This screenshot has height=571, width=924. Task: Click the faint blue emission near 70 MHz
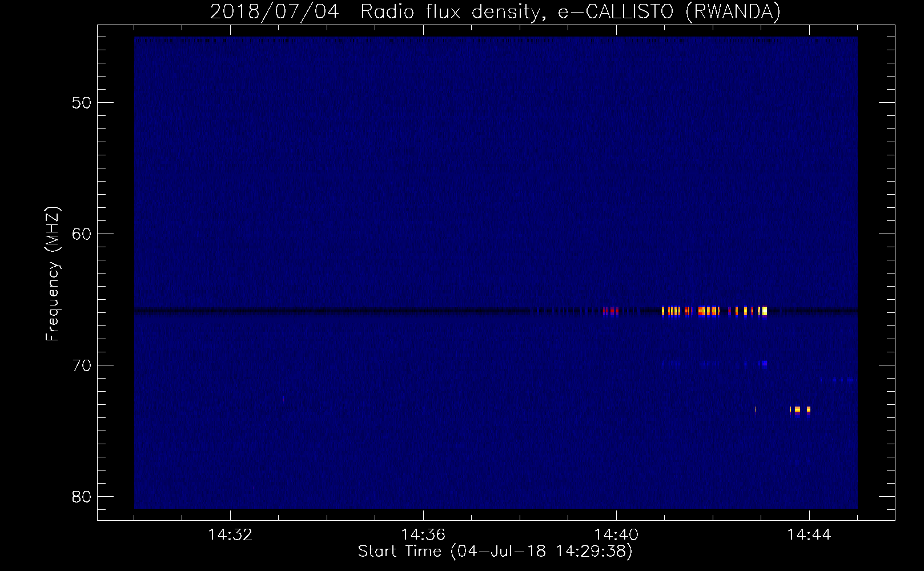tap(715, 363)
